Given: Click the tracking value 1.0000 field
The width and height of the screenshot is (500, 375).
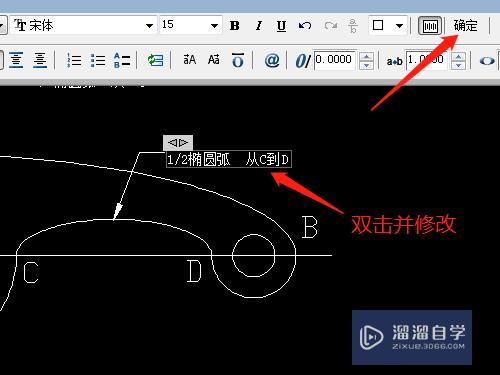Looking at the screenshot, I should (427, 60).
